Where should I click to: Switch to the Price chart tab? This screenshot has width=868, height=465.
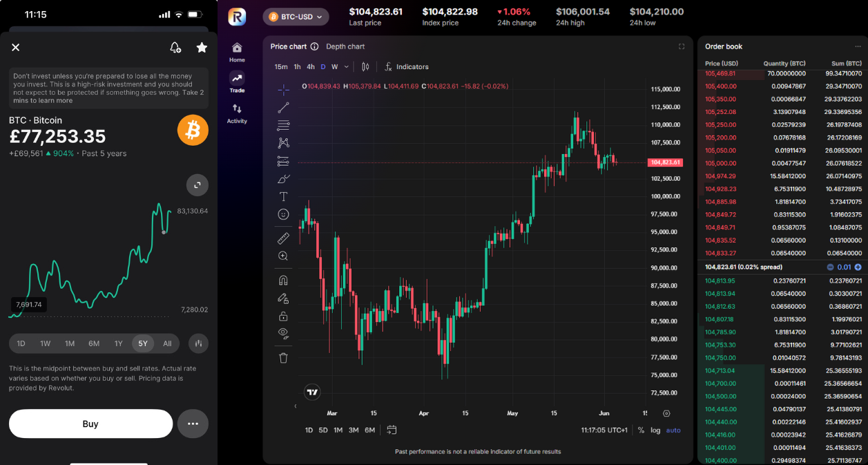tap(289, 46)
